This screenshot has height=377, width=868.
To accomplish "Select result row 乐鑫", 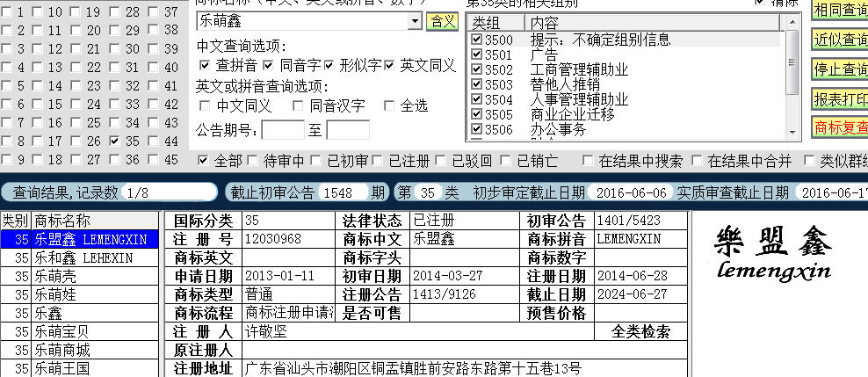I will [x=79, y=313].
